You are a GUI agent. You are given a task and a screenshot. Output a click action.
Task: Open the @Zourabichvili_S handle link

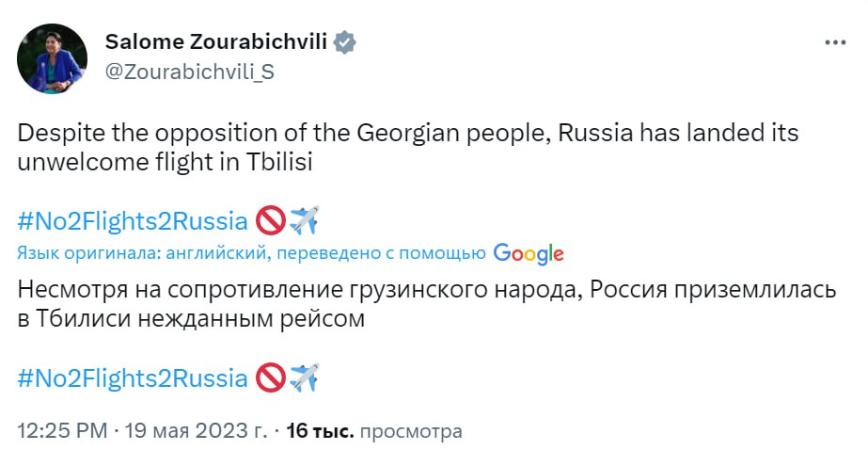point(190,72)
